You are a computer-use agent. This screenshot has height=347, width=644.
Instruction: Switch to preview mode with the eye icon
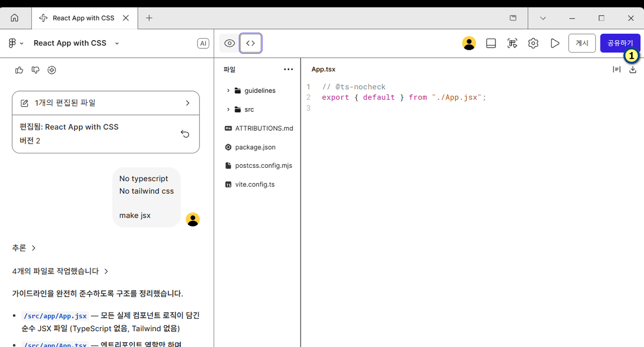tap(230, 43)
